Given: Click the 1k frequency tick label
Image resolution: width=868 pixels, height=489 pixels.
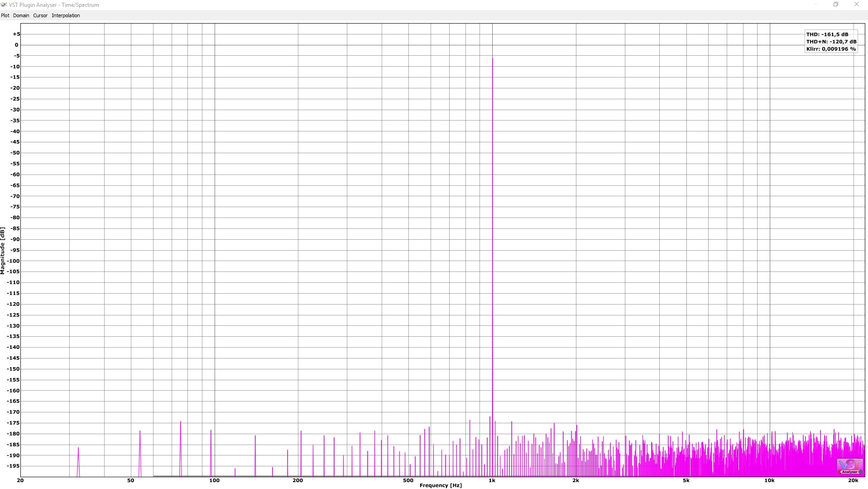Looking at the screenshot, I should 492,480.
